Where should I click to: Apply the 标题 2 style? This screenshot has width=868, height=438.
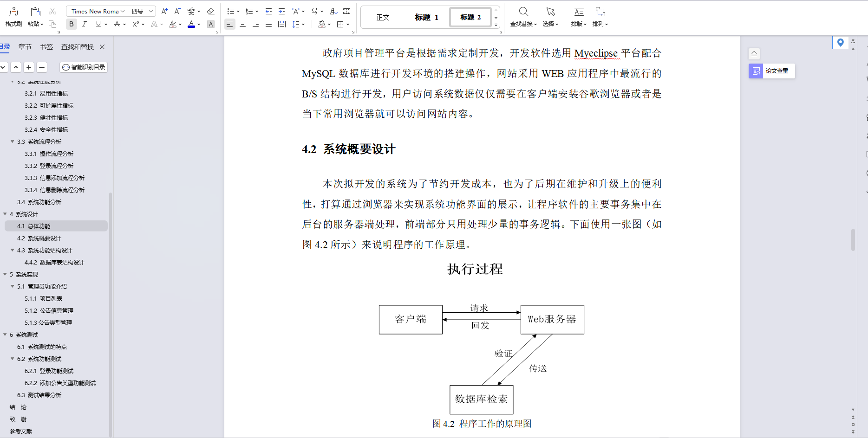tap(470, 17)
